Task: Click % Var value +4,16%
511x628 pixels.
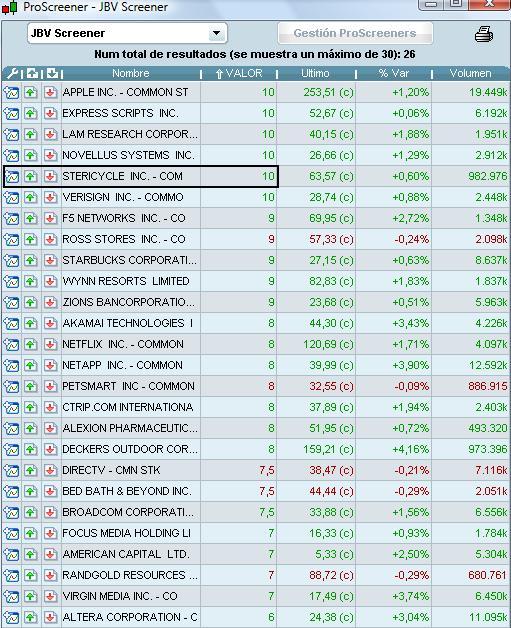Action: coord(410,449)
